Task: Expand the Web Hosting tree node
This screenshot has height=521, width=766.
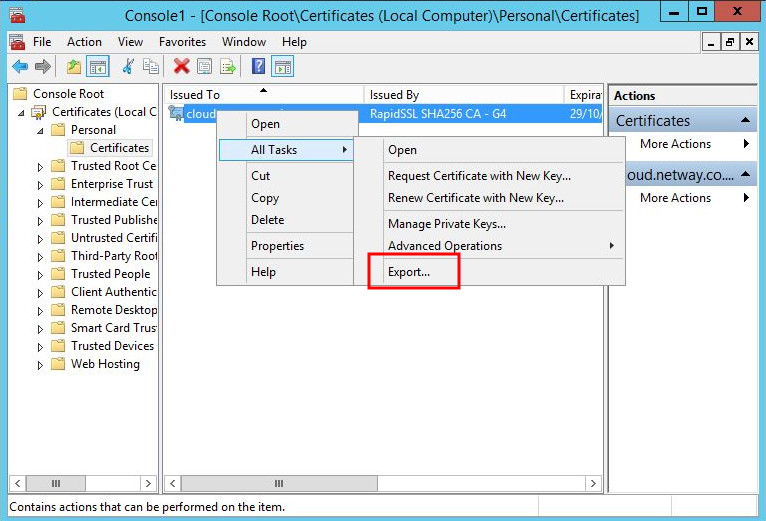Action: tap(41, 364)
